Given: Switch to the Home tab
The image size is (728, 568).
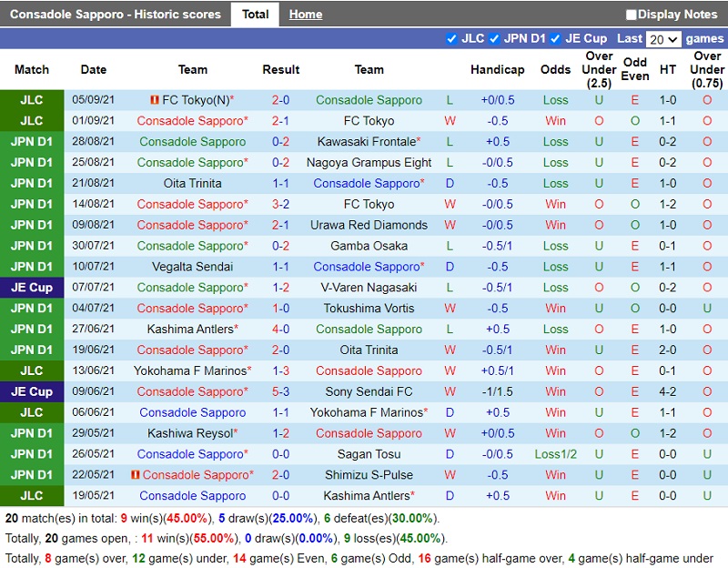Looking at the screenshot, I should (x=306, y=15).
